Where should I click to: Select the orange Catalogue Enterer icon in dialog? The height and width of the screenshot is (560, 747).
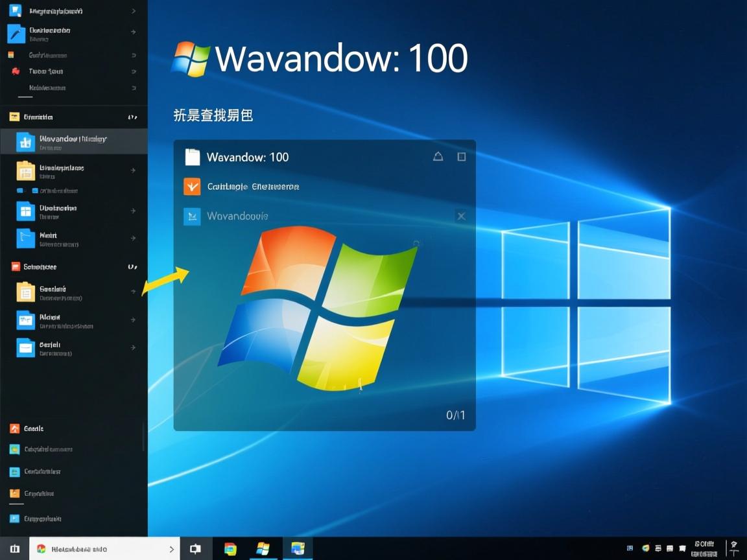[x=191, y=186]
